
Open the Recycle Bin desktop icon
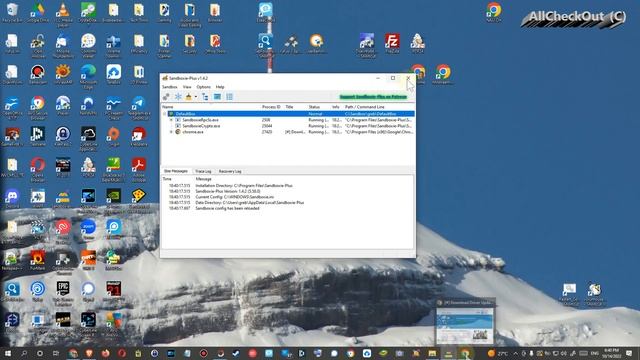click(x=12, y=13)
